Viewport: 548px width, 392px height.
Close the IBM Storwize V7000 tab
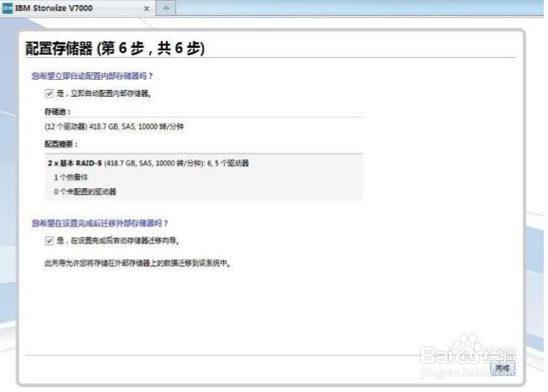[x=147, y=8]
